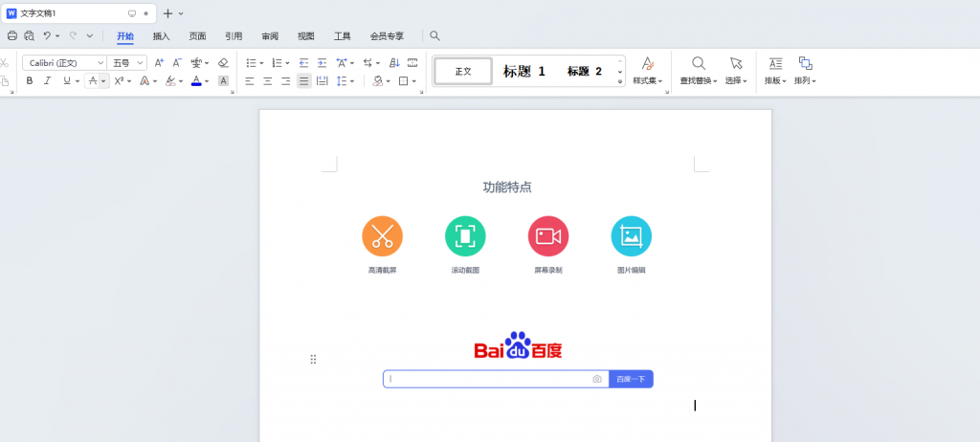Click the Print icon in quick access toolbar
980x442 pixels.
tap(12, 35)
